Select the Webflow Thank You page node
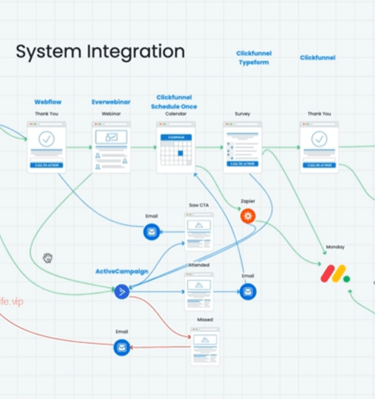 pos(47,147)
